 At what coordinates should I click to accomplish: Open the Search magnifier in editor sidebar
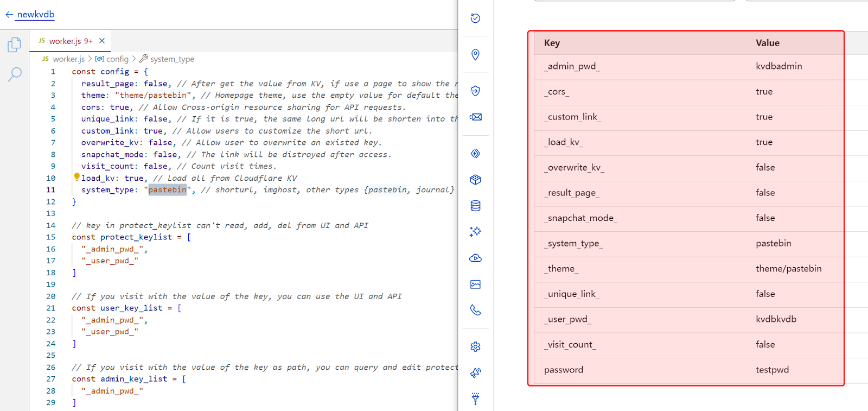(15, 74)
